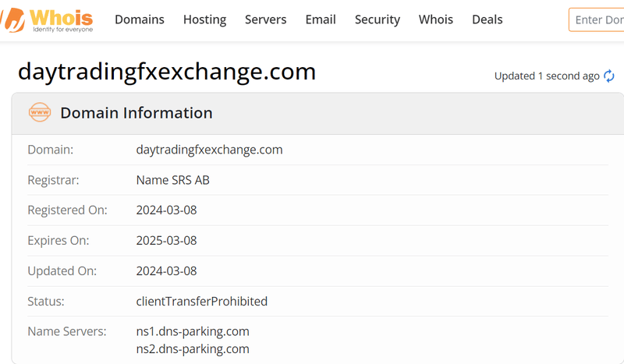Viewport: 624px width, 364px height.
Task: Focus the Enter Domain search field
Action: coord(597,19)
